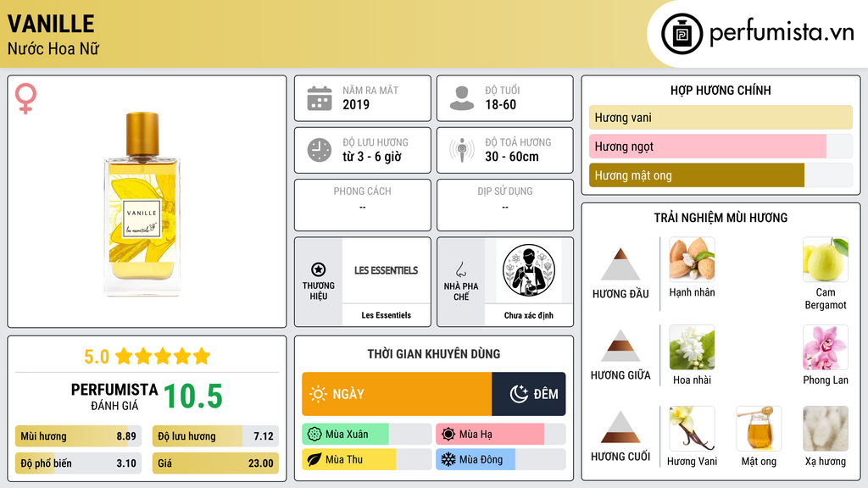Click the Hương giữa pyramid icon

(620, 346)
